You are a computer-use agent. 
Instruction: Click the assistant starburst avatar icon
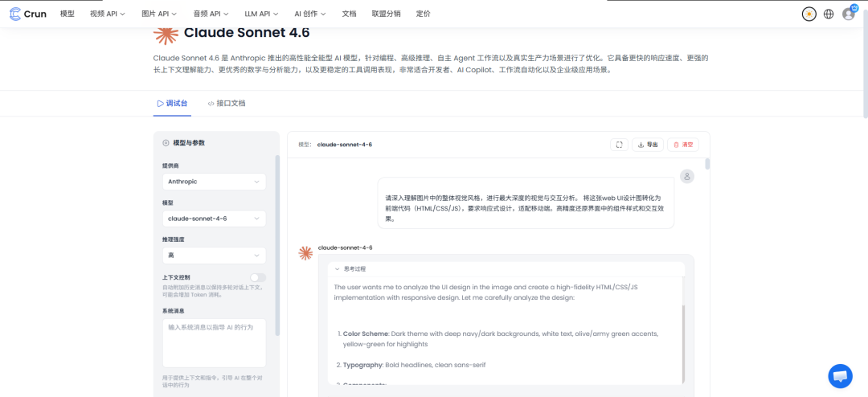[305, 254]
